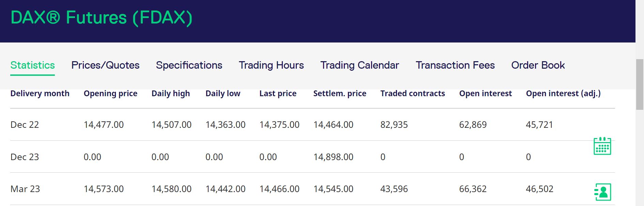Click the Settlem. price column header
This screenshot has height=206, width=644.
[x=340, y=93]
